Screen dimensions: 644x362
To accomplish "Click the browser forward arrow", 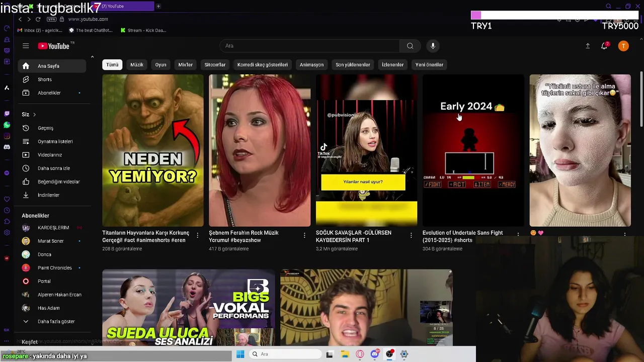I will [x=29, y=19].
